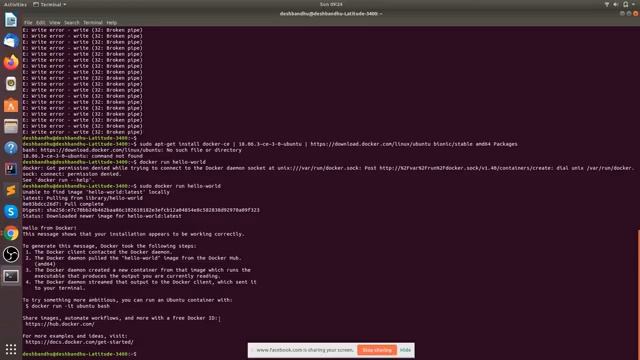This screenshot has width=640, height=360.
Task: Click the 'See docker run --help' line
Action: click(58, 180)
